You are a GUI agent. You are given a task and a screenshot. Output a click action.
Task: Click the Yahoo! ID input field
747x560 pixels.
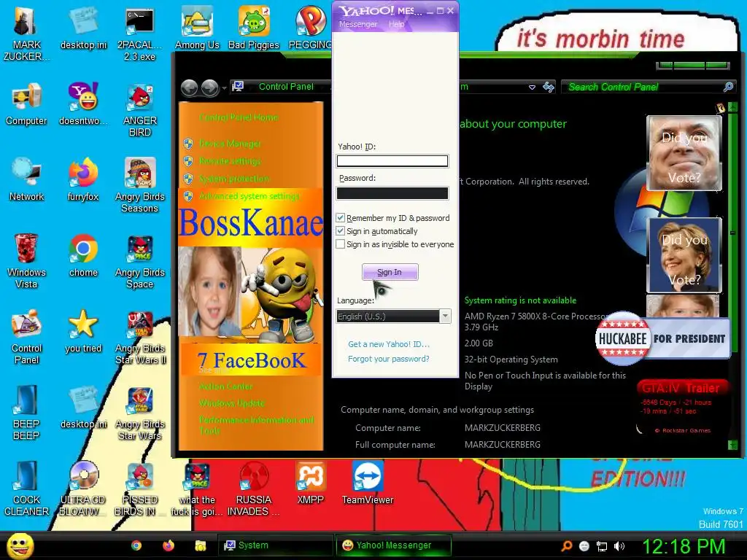click(x=392, y=161)
